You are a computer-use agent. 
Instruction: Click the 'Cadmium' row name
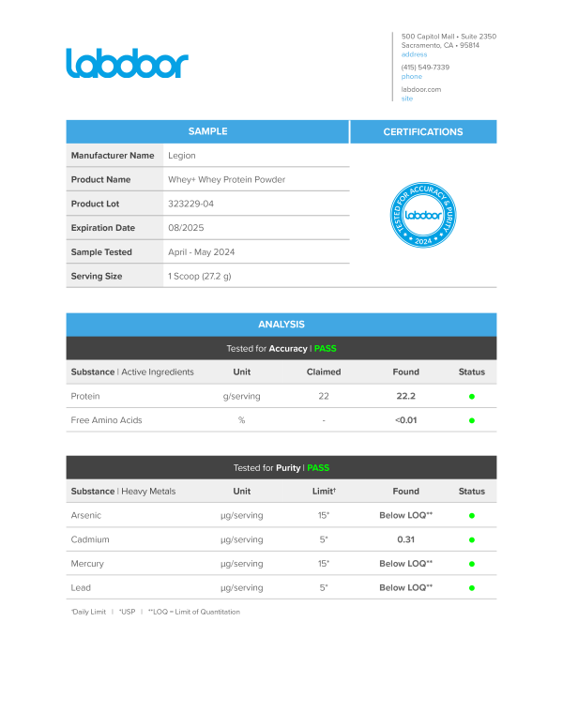[90, 539]
